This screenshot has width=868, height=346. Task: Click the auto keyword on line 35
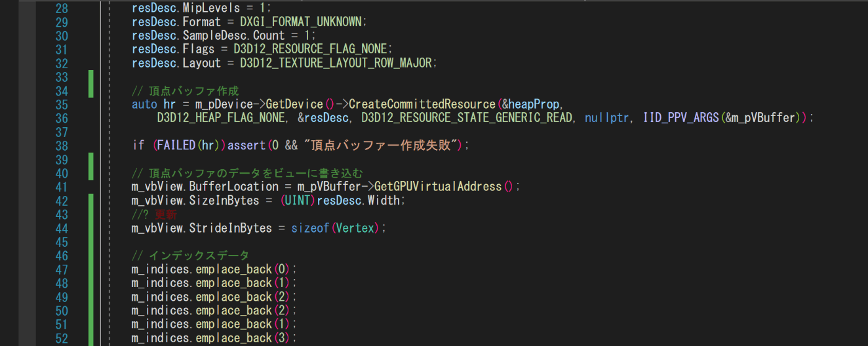point(144,104)
